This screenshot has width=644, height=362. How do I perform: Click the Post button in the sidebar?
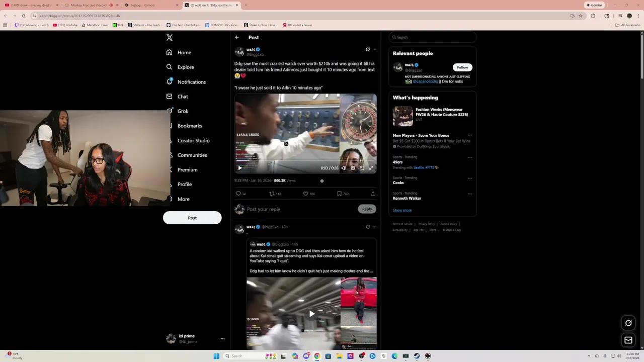click(x=192, y=218)
